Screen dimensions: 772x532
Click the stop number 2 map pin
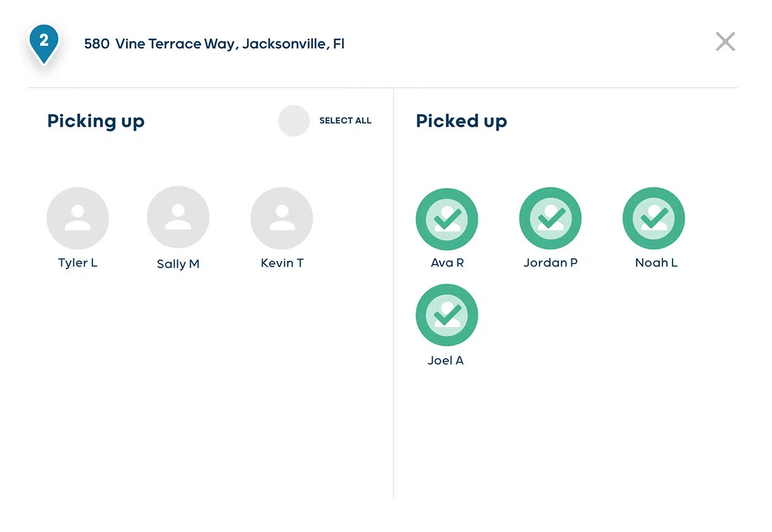pyautogui.click(x=44, y=44)
